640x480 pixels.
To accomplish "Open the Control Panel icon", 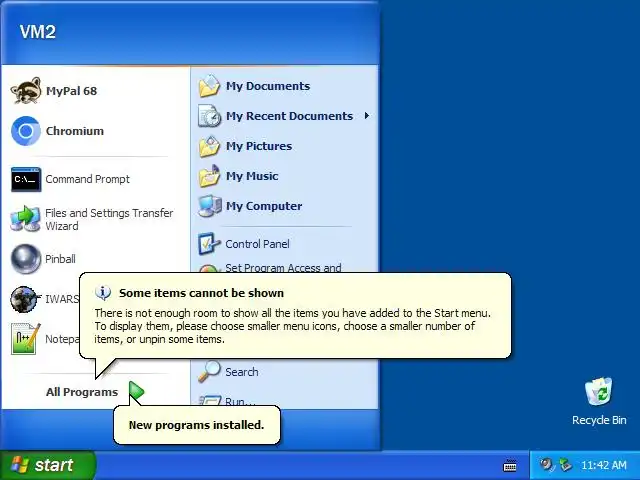I will click(209, 244).
